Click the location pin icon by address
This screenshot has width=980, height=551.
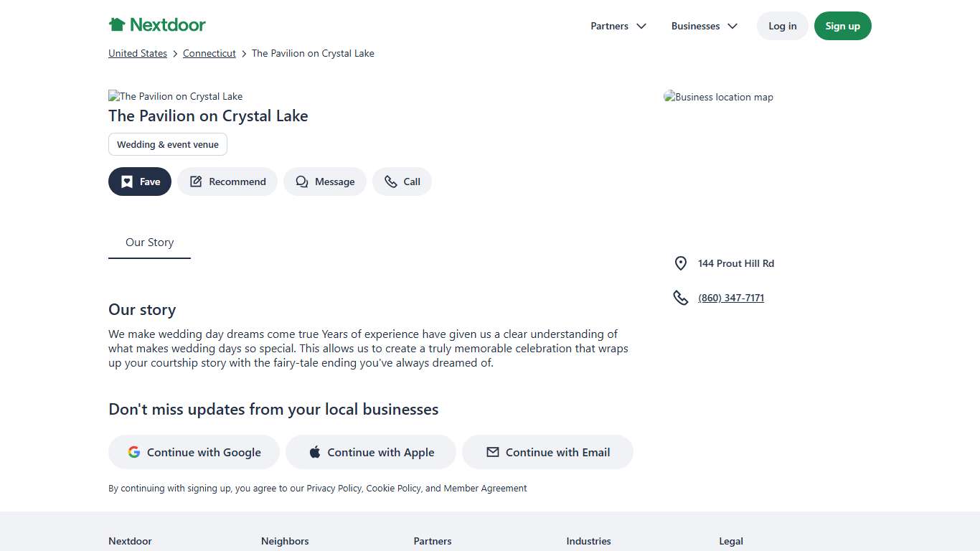681,263
